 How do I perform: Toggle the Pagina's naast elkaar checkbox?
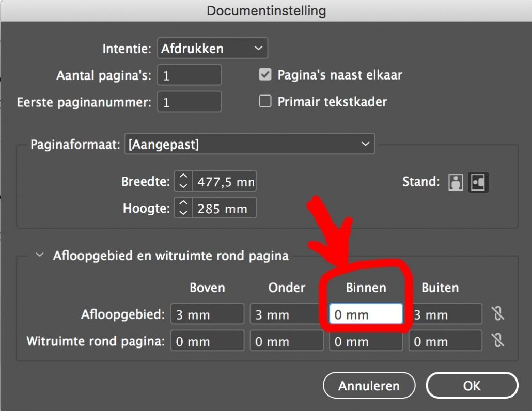pyautogui.click(x=265, y=74)
